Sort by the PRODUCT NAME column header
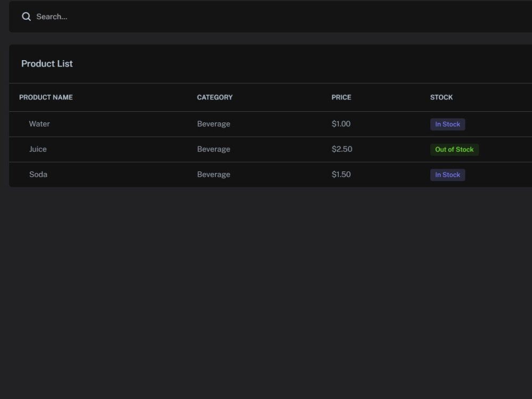Screen dimensions: 532x399 46,97
